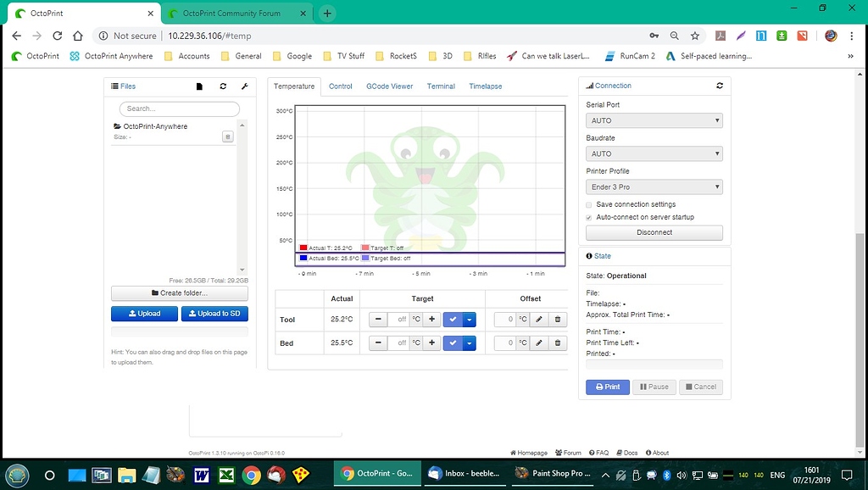This screenshot has height=490, width=868.
Task: Click the trash icon for Bed offset
Action: pyautogui.click(x=557, y=342)
